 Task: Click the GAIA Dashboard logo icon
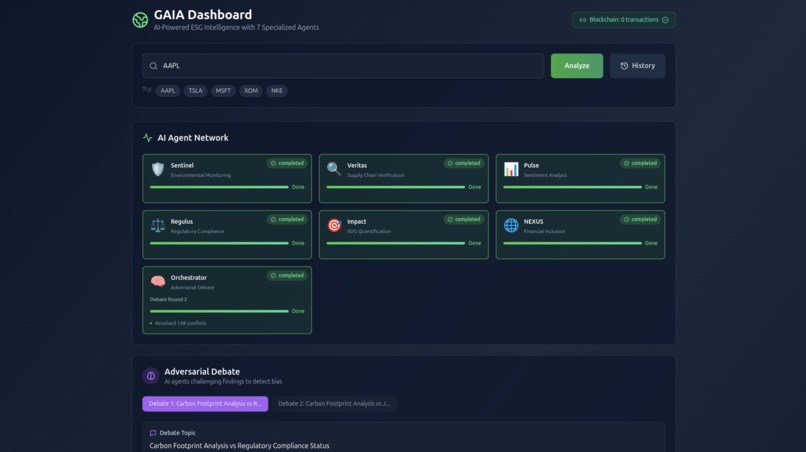pos(140,20)
